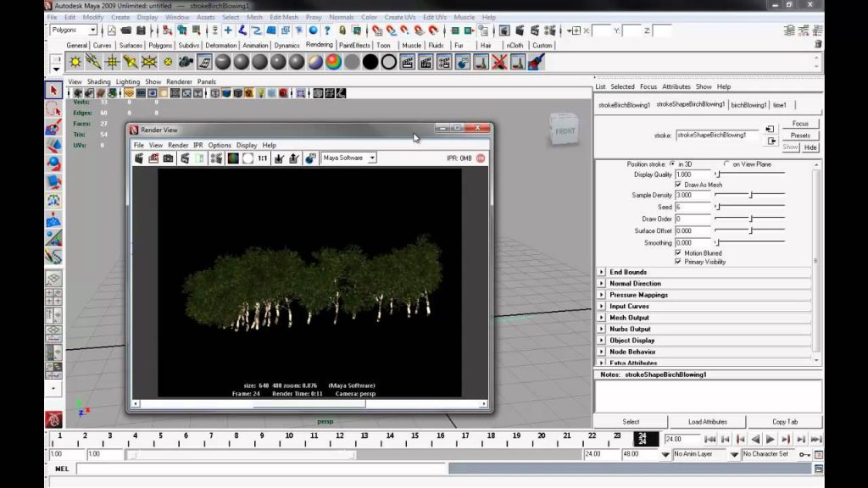Toggle Primary Visibility checkbox
This screenshot has width=868, height=488.
678,262
